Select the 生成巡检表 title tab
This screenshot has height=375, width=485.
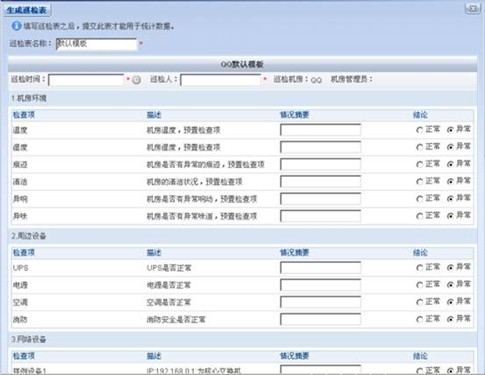click(x=27, y=10)
